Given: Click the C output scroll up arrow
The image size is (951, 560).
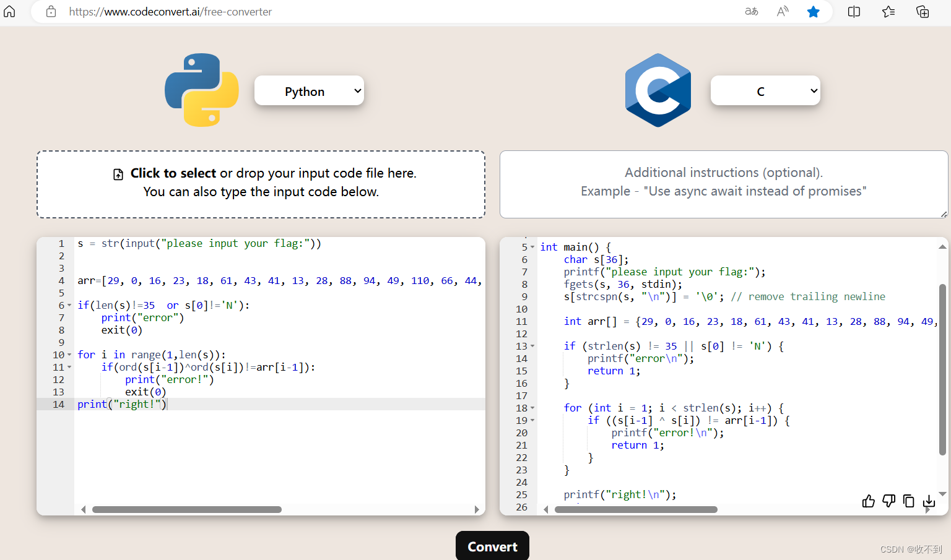Looking at the screenshot, I should 942,246.
